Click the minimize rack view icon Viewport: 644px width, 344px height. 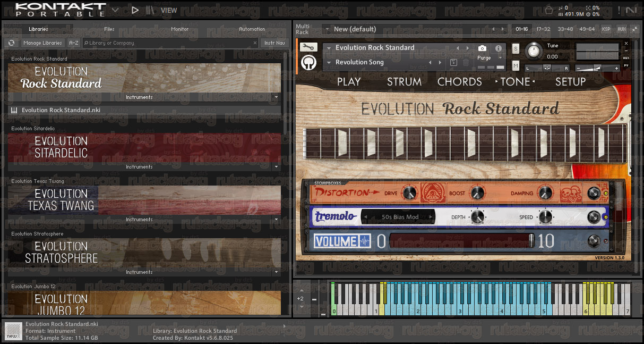click(634, 29)
